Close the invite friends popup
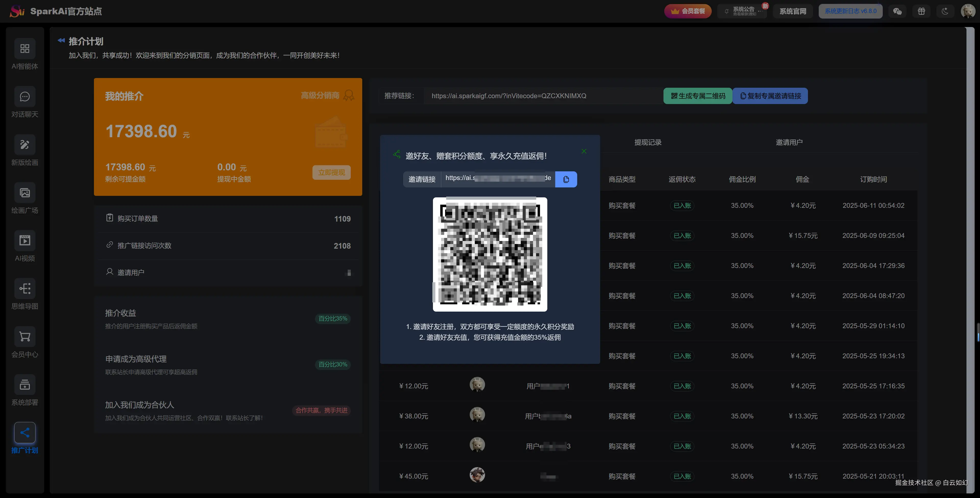The image size is (980, 498). (x=584, y=151)
